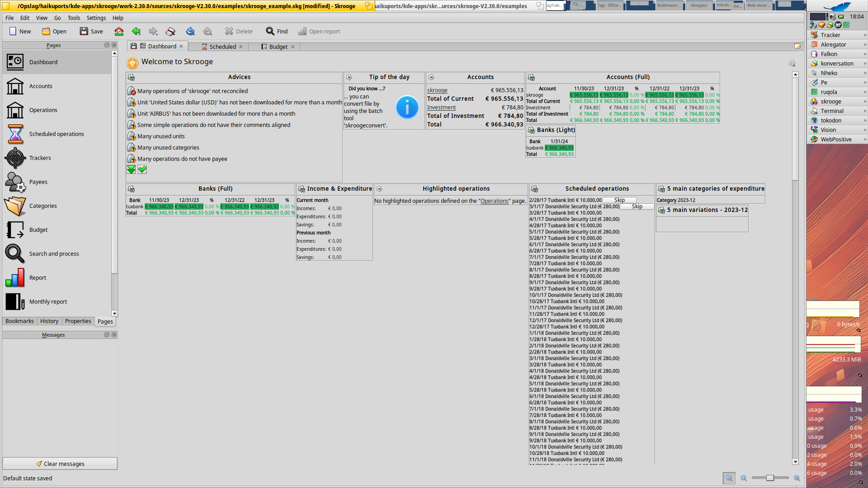
Task: Float the Pages dock panel
Action: pyautogui.click(x=107, y=45)
